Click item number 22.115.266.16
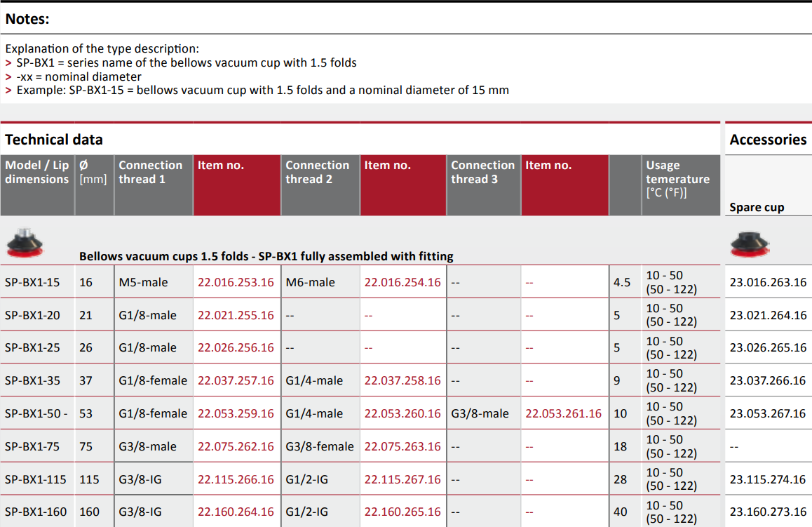Screen dimensions: 812x527 pyautogui.click(x=236, y=479)
